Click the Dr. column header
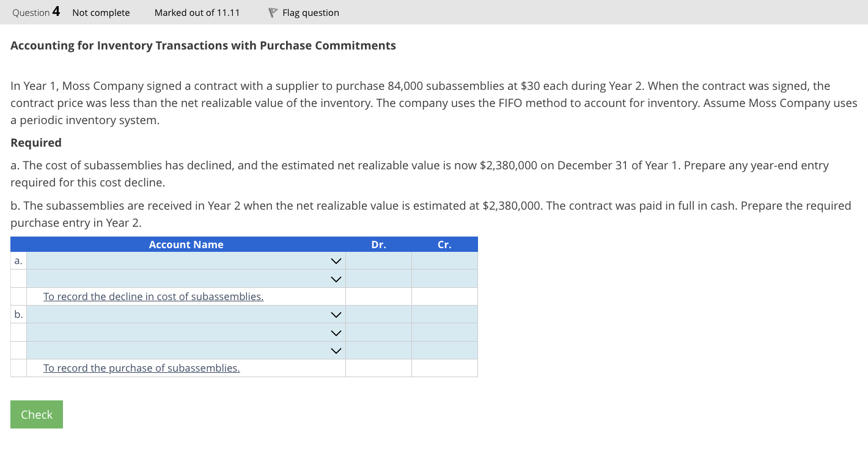This screenshot has width=868, height=467. [x=379, y=244]
